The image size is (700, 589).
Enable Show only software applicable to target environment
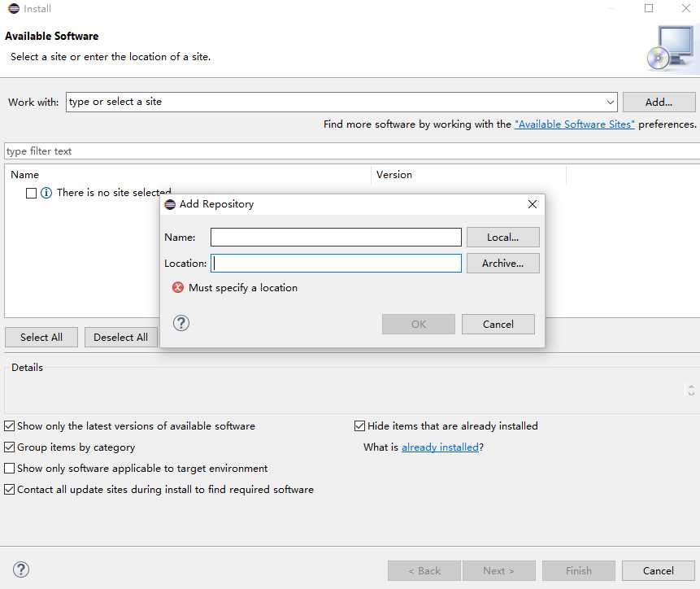[x=10, y=468]
